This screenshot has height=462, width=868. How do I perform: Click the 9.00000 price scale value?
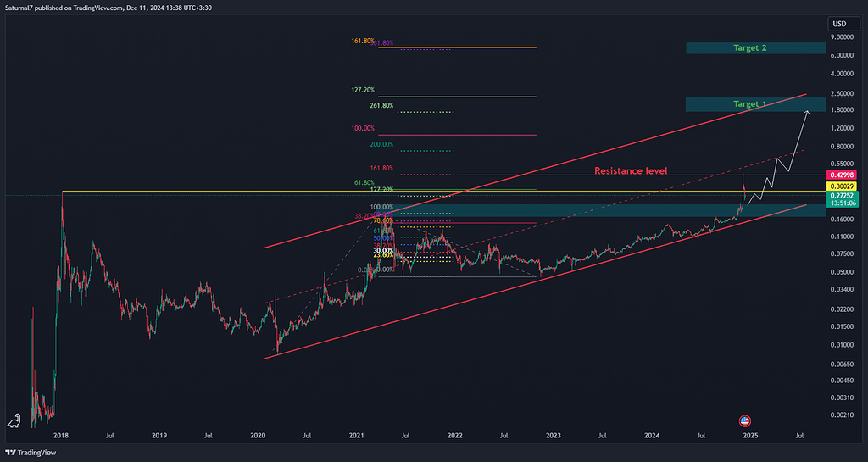pyautogui.click(x=842, y=37)
